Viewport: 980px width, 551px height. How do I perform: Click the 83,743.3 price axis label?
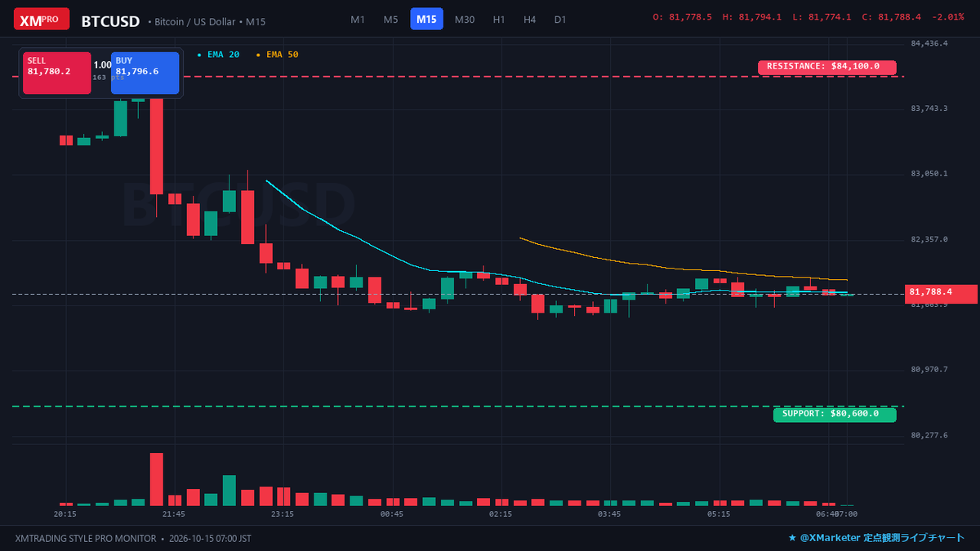tap(929, 109)
